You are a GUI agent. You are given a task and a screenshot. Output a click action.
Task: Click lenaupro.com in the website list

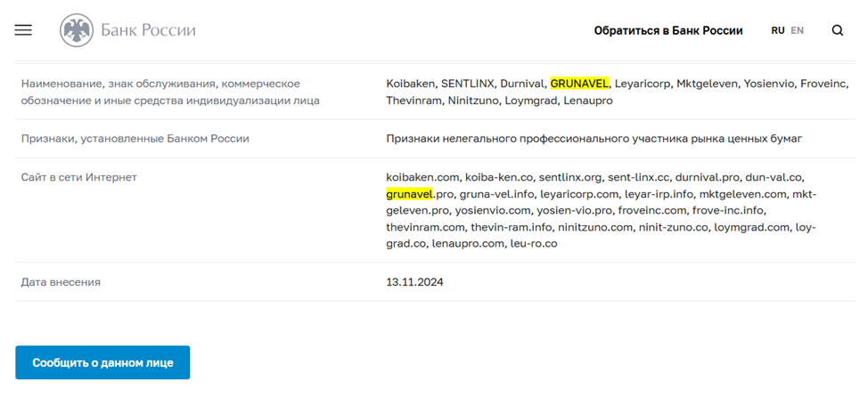(466, 244)
